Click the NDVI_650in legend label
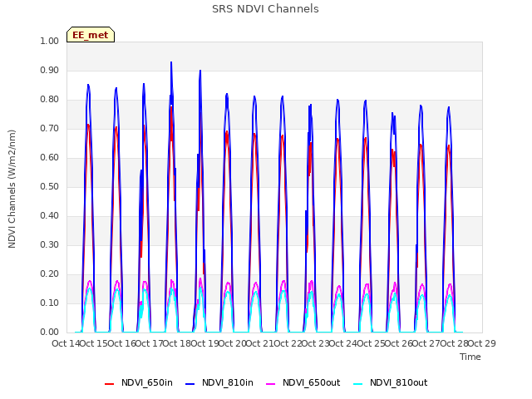The width and height of the screenshot is (532, 399). 147,382
